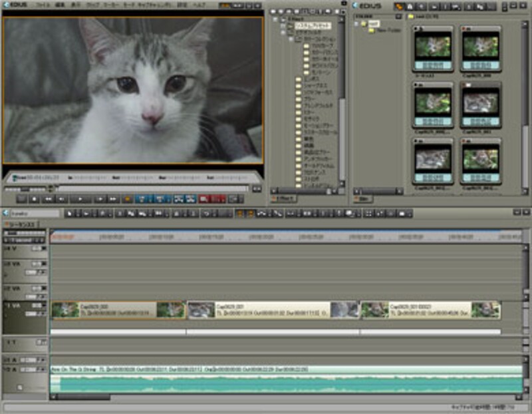The height and width of the screenshot is (414, 532).
Task: Open the ファイル menu
Action: [x=42, y=5]
